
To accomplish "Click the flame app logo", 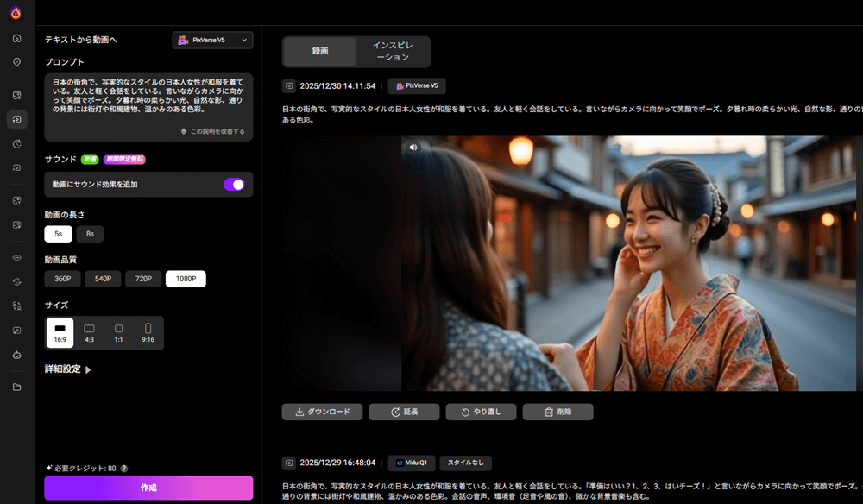I will point(16,12).
